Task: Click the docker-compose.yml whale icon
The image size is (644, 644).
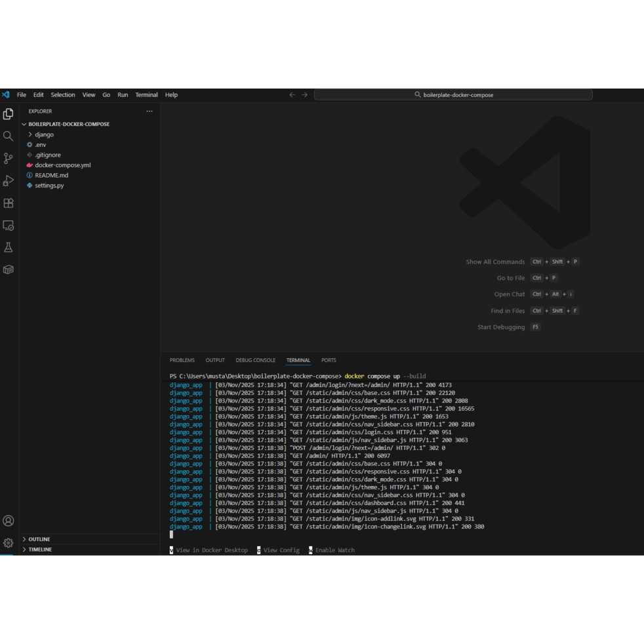Action: pos(30,165)
